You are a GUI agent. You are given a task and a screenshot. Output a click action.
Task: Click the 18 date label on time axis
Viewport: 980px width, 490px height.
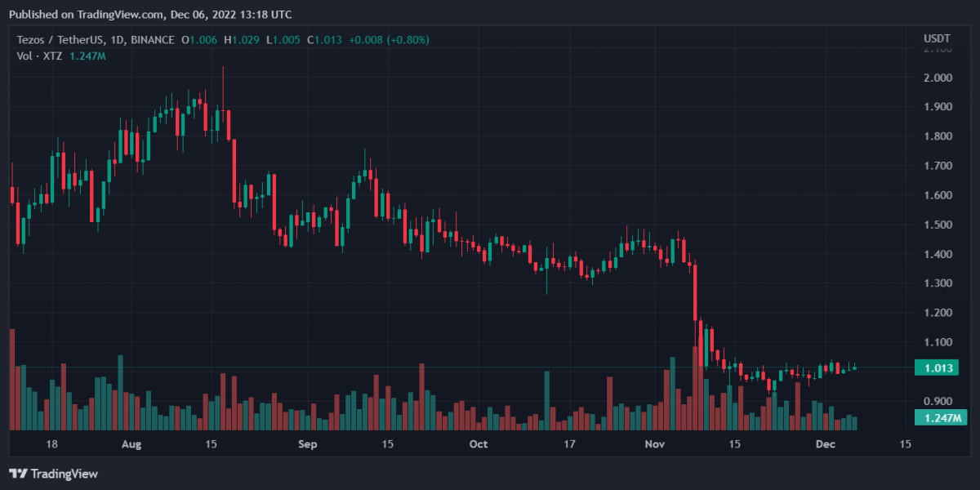pyautogui.click(x=52, y=444)
